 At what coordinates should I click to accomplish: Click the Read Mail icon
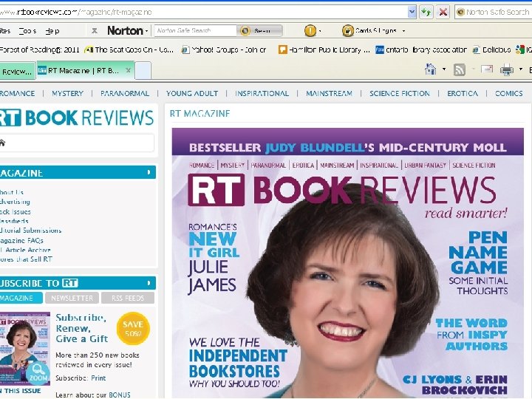pyautogui.click(x=487, y=69)
